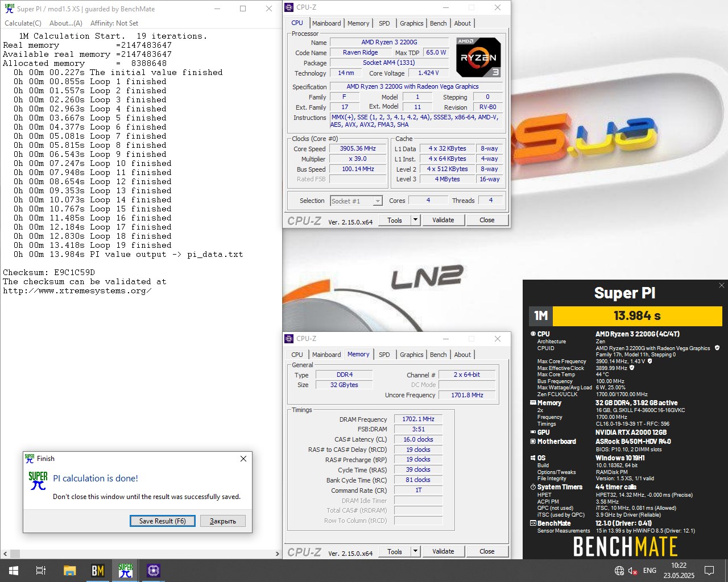This screenshot has height=582, width=728.
Task: Click Save Result (F6) button
Action: point(163,521)
